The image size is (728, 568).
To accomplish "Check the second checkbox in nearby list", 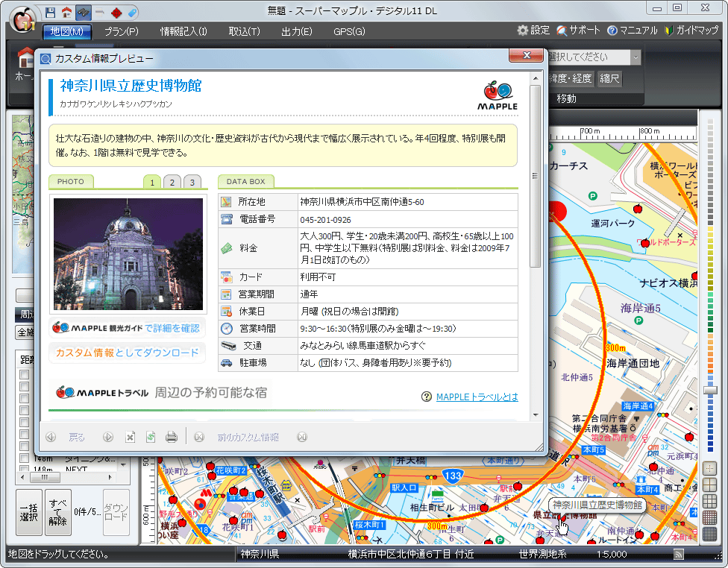I will (x=24, y=387).
